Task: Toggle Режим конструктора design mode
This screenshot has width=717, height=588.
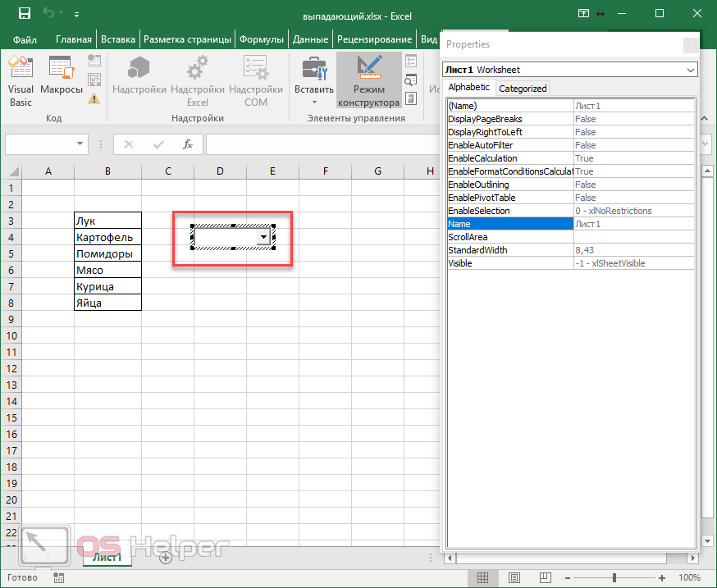Action: coord(368,80)
